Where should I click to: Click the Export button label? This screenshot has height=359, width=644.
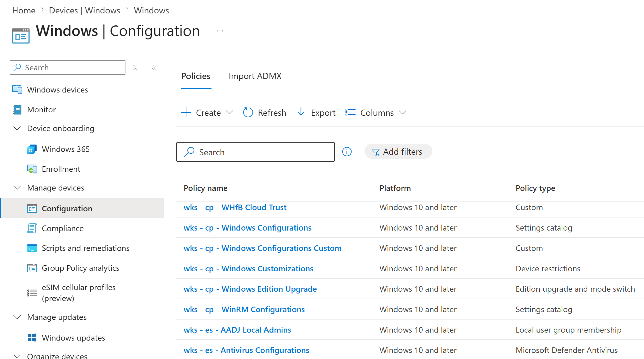[x=323, y=113]
